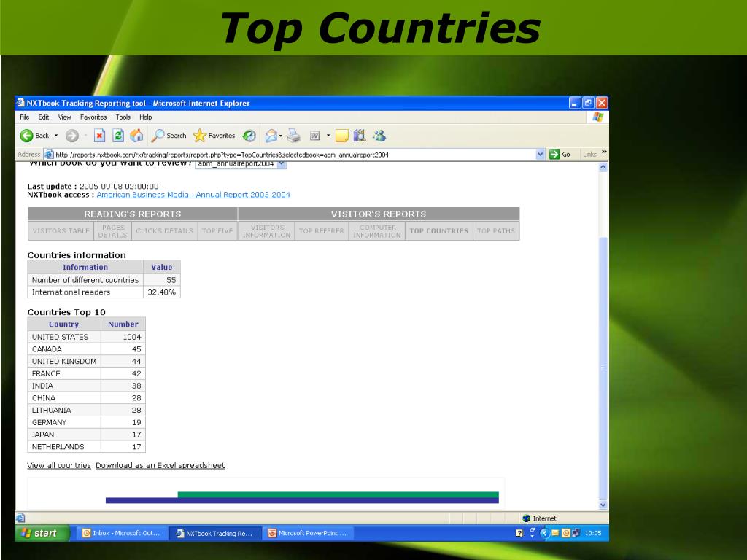Switch to Inbox - Microsoft Outlook taskbar item
The width and height of the screenshot is (747, 560).
pyautogui.click(x=122, y=533)
